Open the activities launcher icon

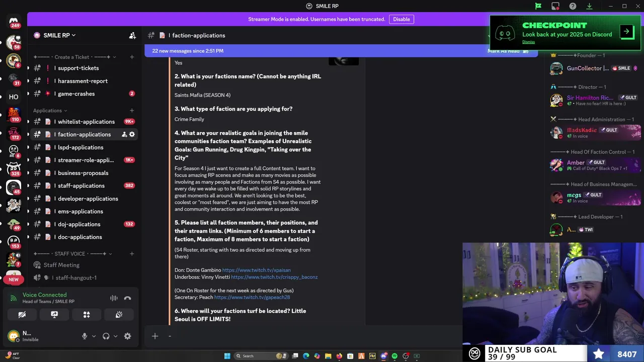click(x=87, y=315)
